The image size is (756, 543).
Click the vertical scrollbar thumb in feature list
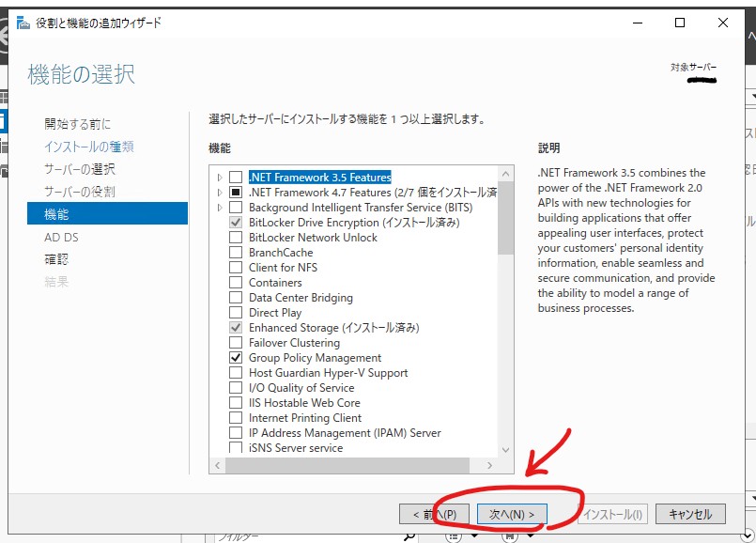(506, 218)
